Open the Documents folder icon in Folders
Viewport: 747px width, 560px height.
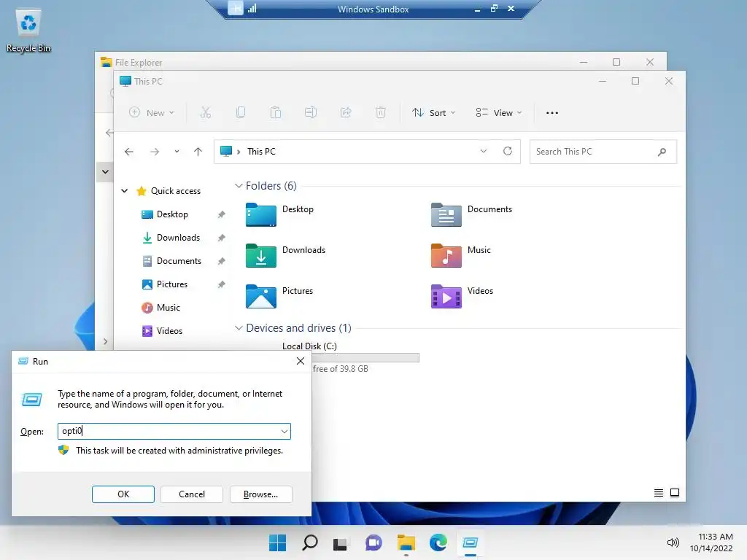pyautogui.click(x=446, y=214)
